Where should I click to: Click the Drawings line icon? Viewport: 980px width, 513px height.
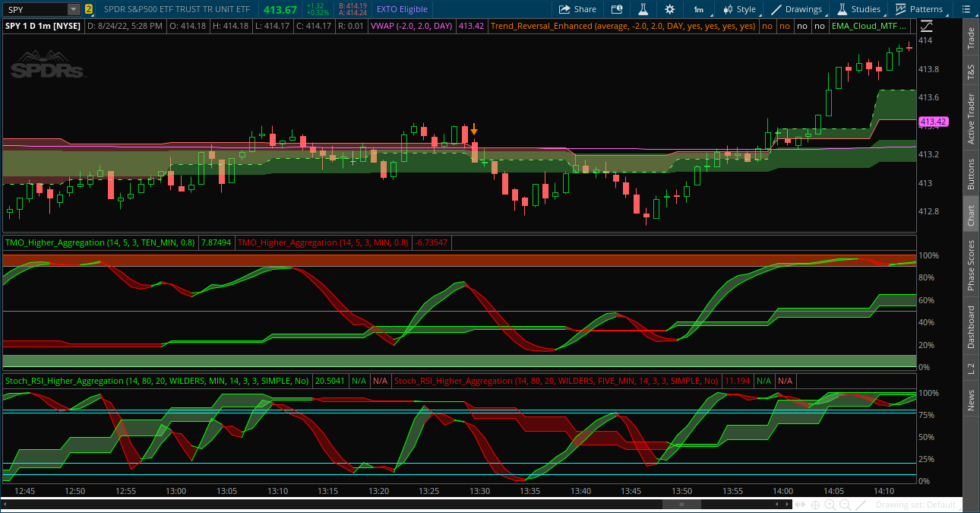coord(776,9)
